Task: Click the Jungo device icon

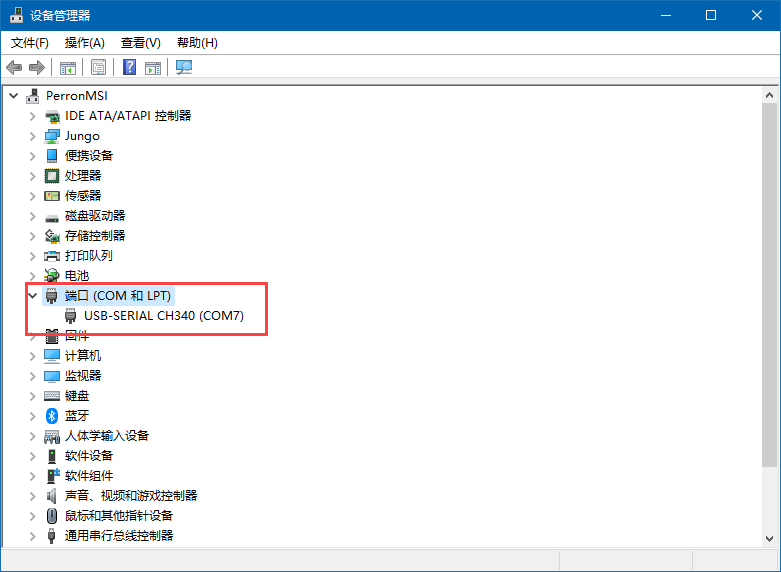Action: pos(52,136)
